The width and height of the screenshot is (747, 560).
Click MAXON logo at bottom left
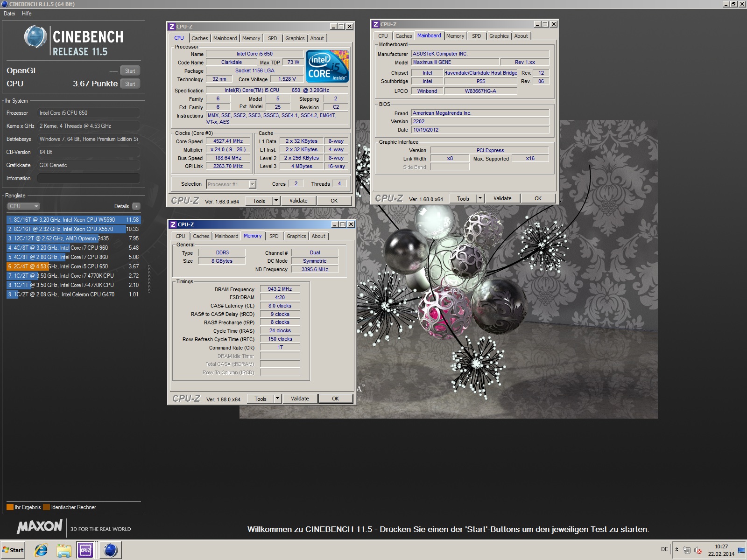coord(40,526)
